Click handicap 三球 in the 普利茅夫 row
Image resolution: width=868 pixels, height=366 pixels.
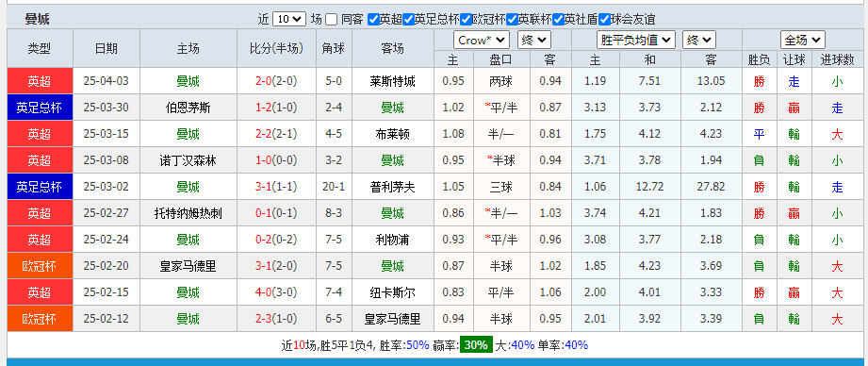[x=501, y=187]
